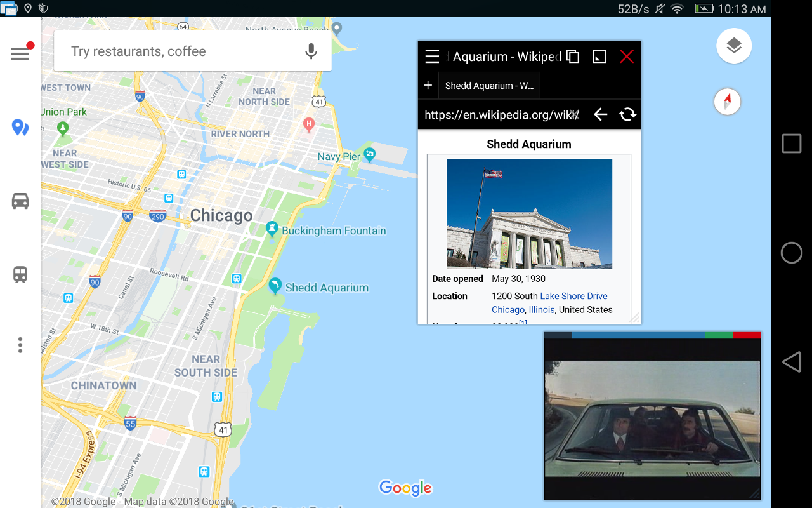Tap the North Avenue Beach pin marker
The width and height of the screenshot is (812, 508).
click(337, 28)
